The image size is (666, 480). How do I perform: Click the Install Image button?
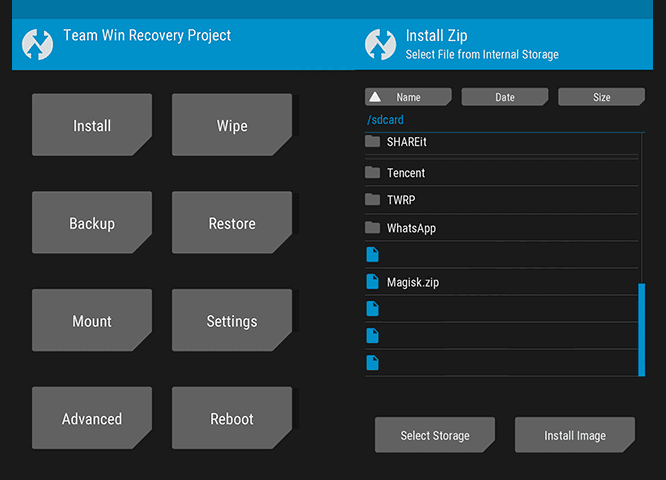tap(575, 435)
